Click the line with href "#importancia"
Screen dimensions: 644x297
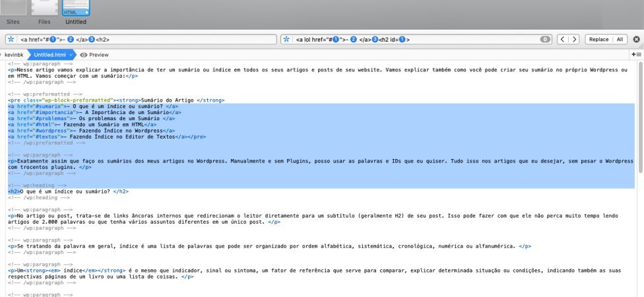point(94,112)
